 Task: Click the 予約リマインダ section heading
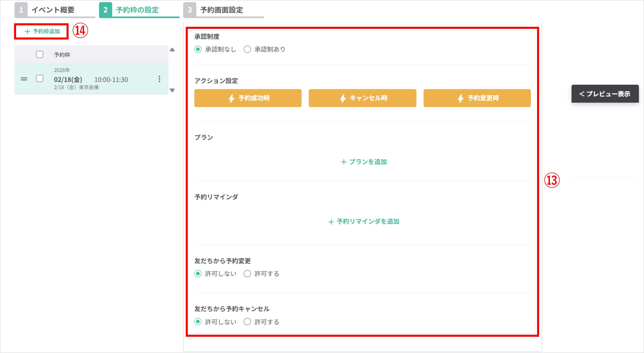click(216, 197)
